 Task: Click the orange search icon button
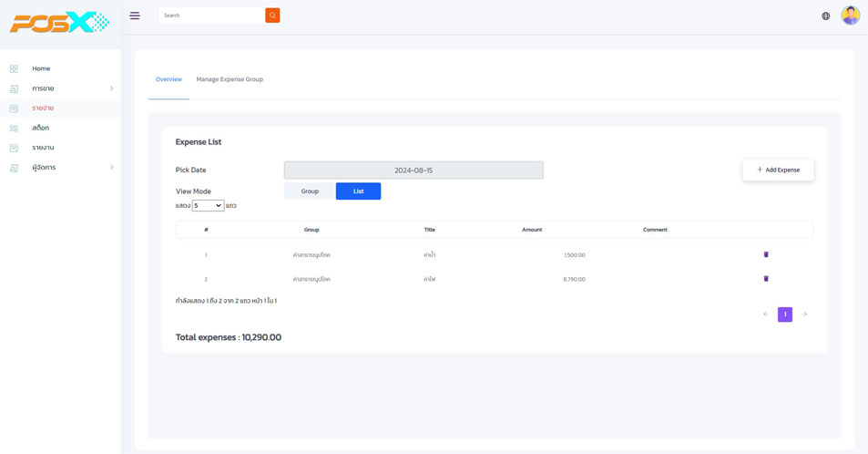coord(272,15)
